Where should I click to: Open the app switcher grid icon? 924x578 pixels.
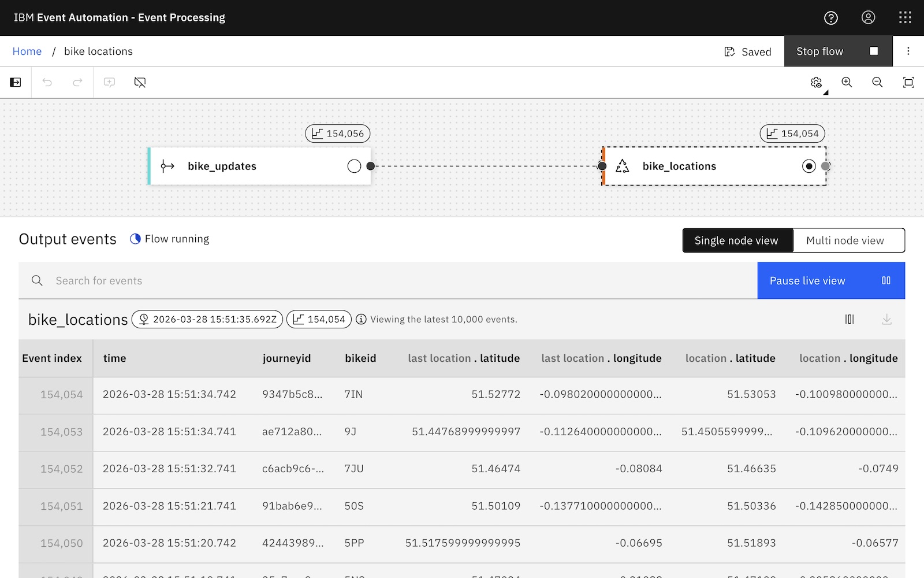(905, 18)
